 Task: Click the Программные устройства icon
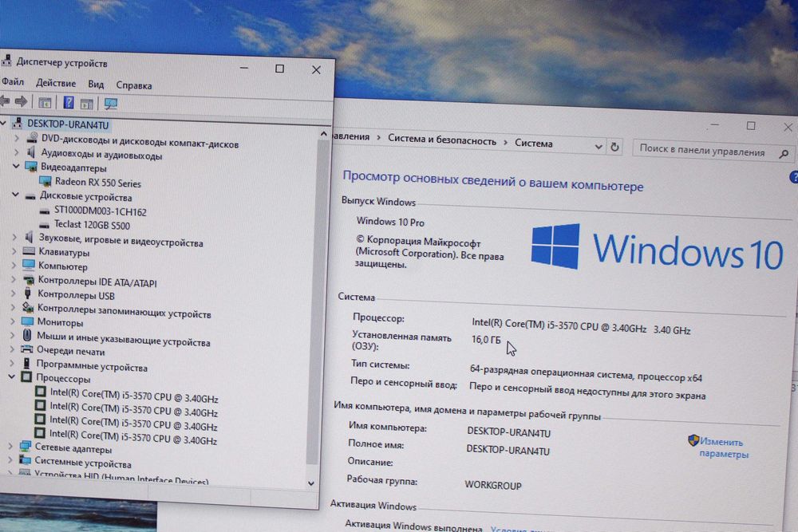point(26,363)
